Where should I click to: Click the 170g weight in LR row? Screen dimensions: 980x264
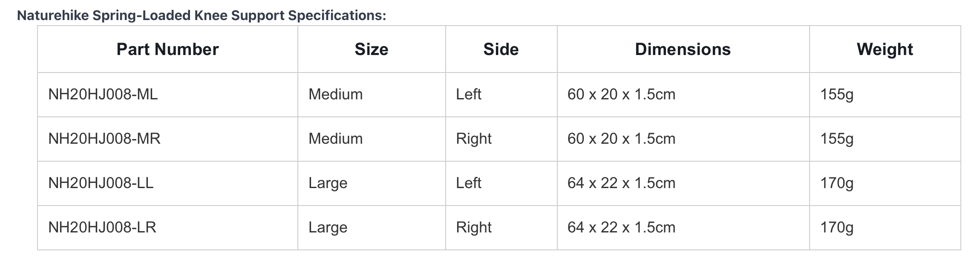click(885, 228)
